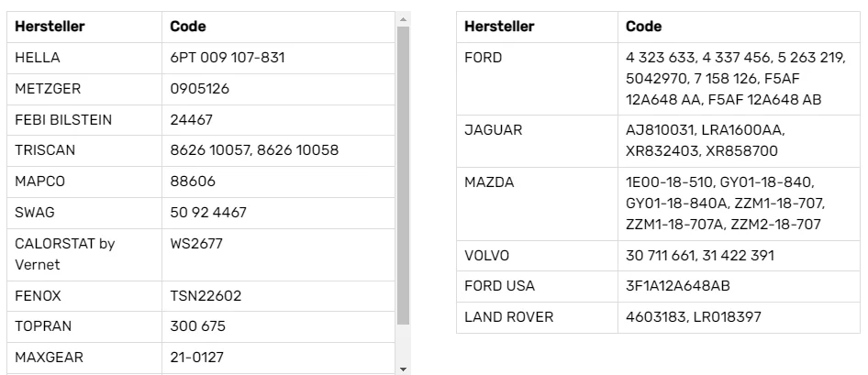This screenshot has height=375, width=868.
Task: Click CALORSTAT by Vernet cell
Action: (x=84, y=255)
